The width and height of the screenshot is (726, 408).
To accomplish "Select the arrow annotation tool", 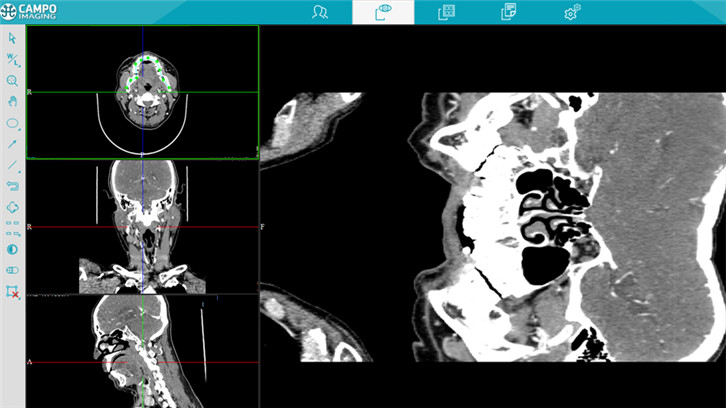I will click(12, 144).
